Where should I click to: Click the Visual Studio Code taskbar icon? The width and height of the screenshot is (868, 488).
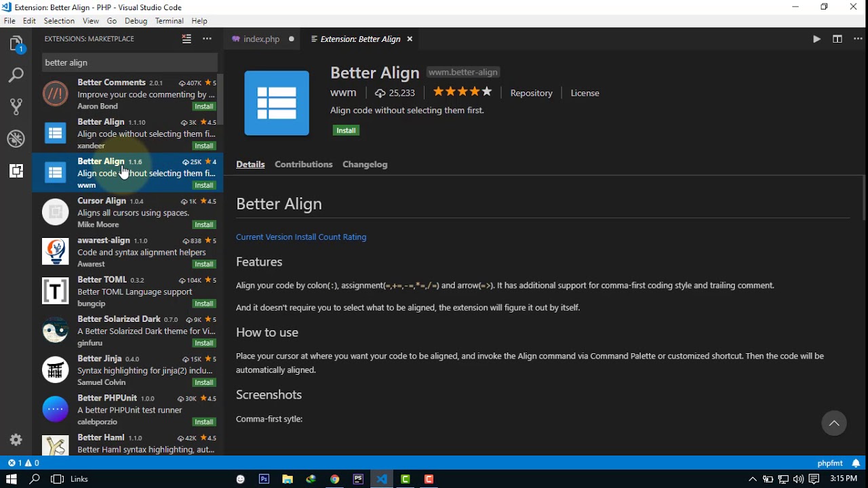coord(382,479)
